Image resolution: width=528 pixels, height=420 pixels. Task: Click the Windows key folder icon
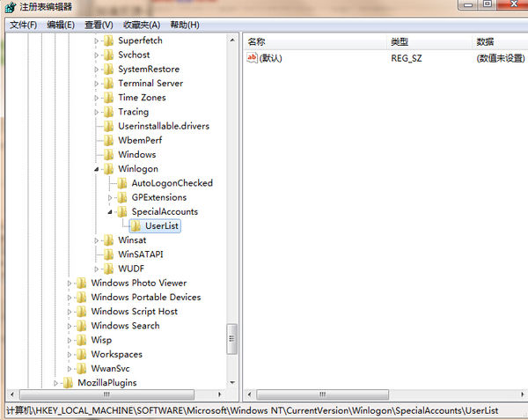point(108,155)
